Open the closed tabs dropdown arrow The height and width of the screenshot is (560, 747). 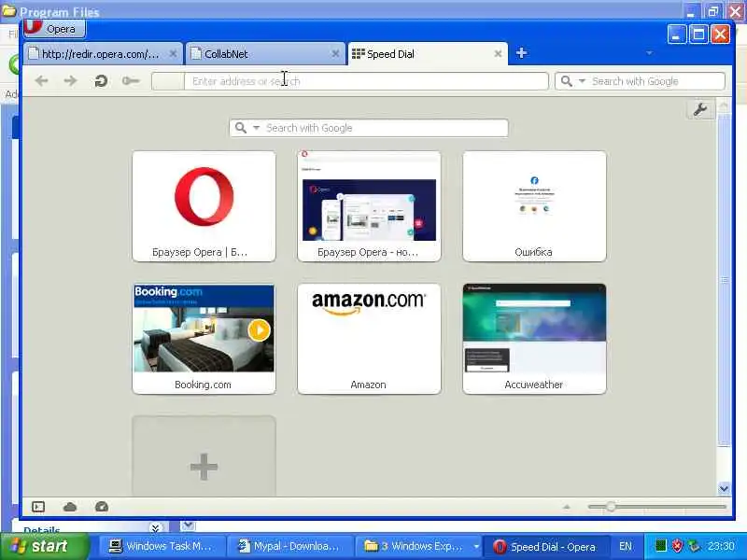649,53
